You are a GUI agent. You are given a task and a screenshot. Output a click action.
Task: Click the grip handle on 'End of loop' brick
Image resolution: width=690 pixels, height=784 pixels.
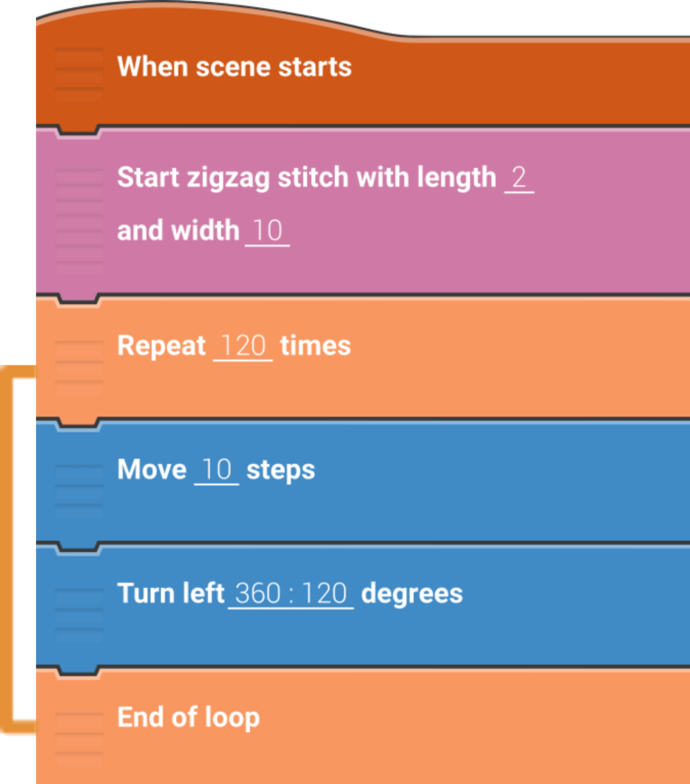pyautogui.click(x=79, y=733)
